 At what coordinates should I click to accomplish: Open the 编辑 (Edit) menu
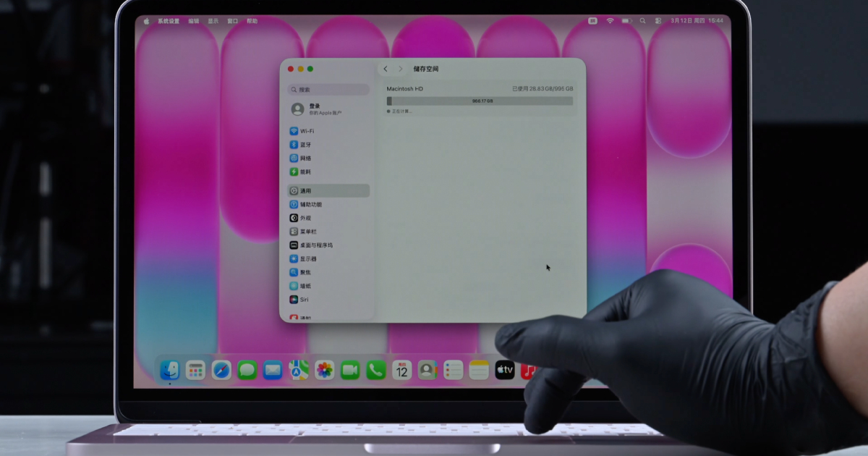[x=194, y=21]
